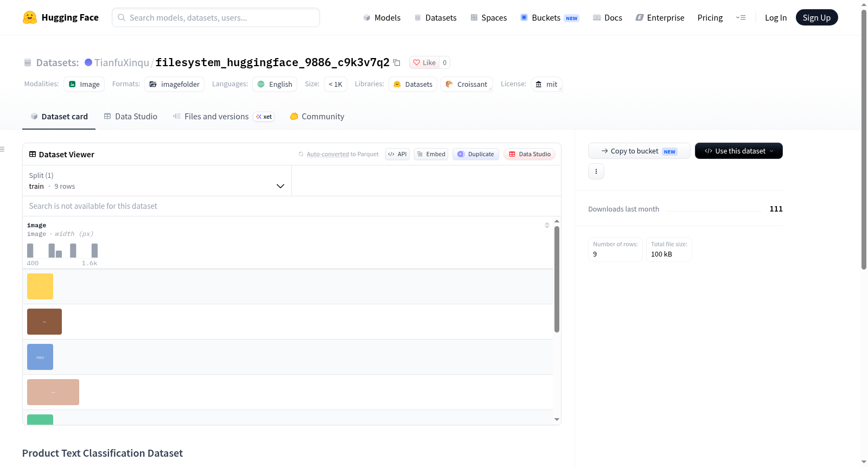The height and width of the screenshot is (467, 868).
Task: Click the API button in viewer
Action: click(x=397, y=154)
